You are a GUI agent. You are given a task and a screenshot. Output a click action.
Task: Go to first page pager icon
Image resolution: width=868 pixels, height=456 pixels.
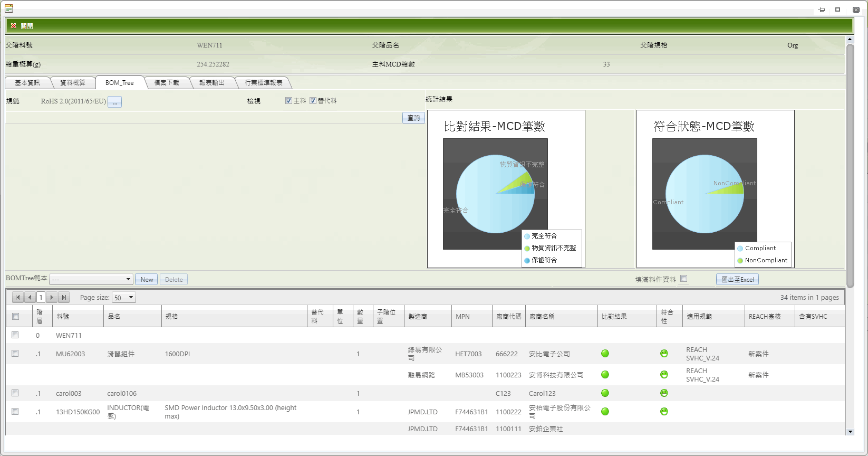click(x=17, y=297)
